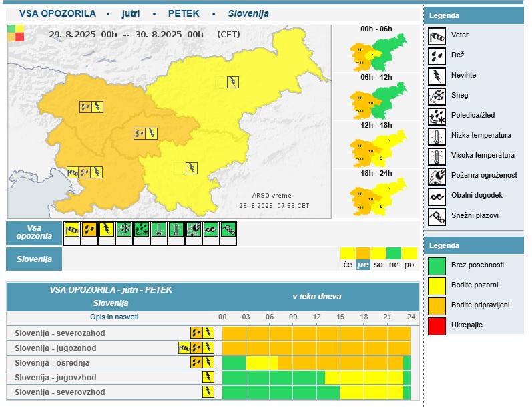Image resolution: width=532 pixels, height=407 pixels.
Task: Click the red Ukrepajte color swatch
Action: pyautogui.click(x=437, y=325)
